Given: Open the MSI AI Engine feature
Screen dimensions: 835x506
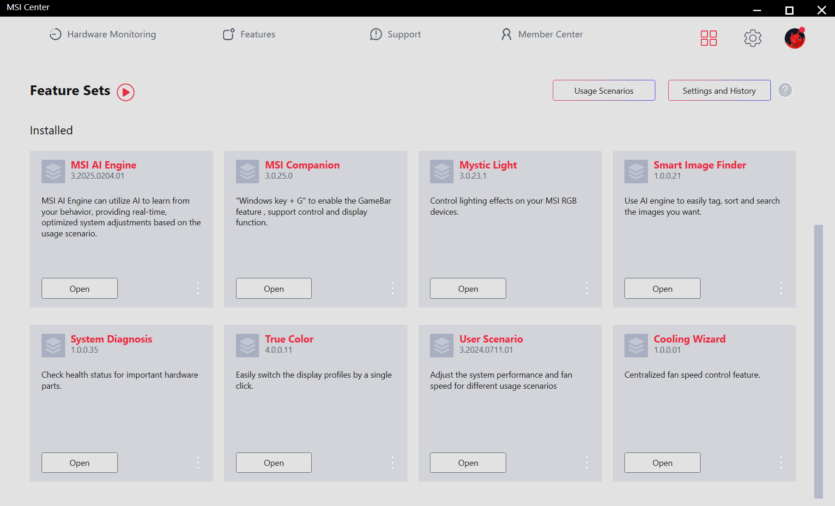Looking at the screenshot, I should [x=79, y=288].
